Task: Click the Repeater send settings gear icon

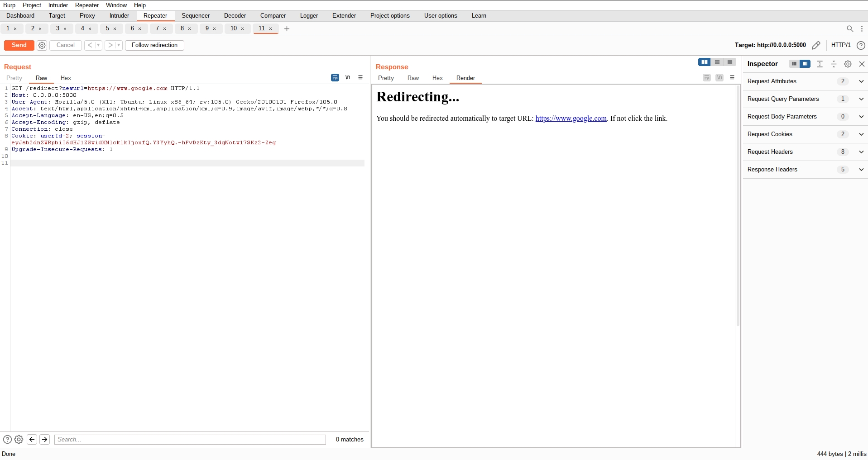Action: tap(42, 45)
